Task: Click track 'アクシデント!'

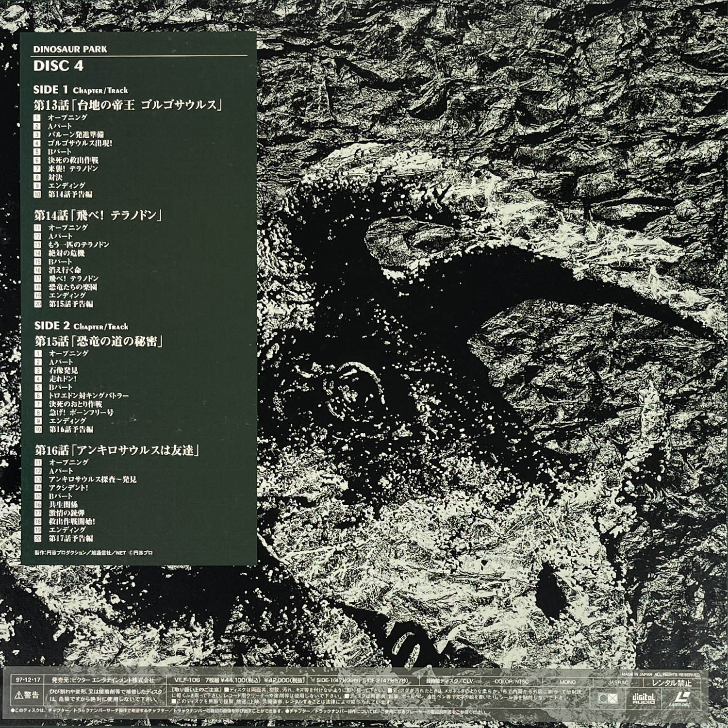Action: coord(69,488)
